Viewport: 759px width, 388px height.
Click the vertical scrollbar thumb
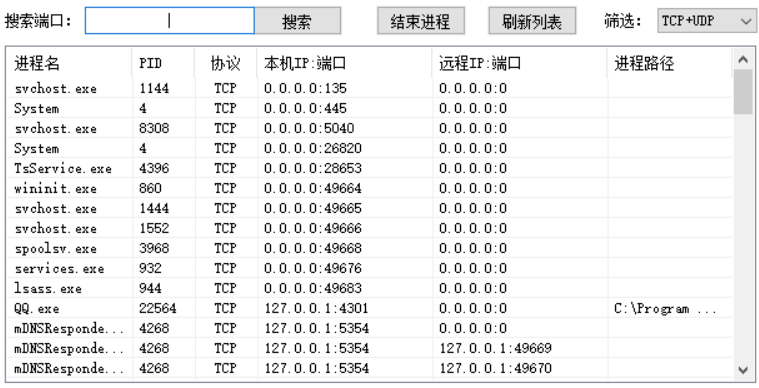pos(743,92)
